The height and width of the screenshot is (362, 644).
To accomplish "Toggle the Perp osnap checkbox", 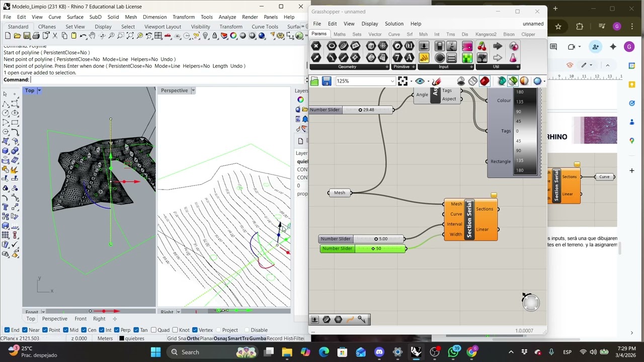I will click(x=117, y=330).
